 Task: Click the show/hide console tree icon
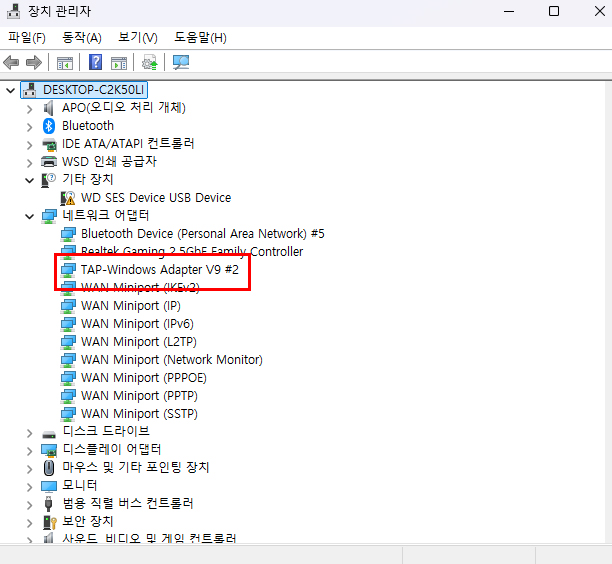[x=64, y=62]
